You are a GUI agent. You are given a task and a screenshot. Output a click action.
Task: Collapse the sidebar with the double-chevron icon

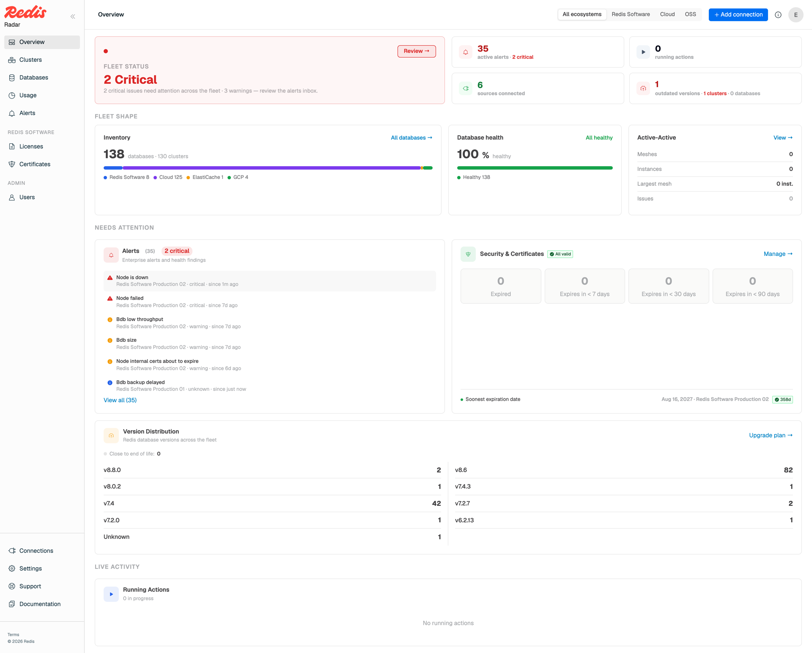73,16
